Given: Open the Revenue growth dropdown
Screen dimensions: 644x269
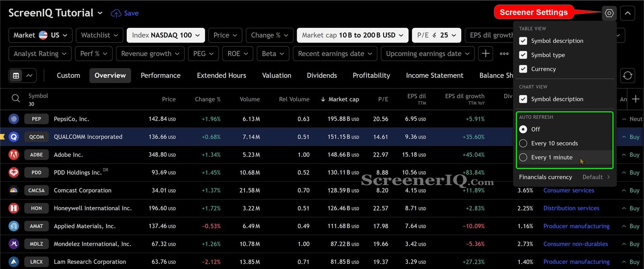Looking at the screenshot, I should coord(150,54).
